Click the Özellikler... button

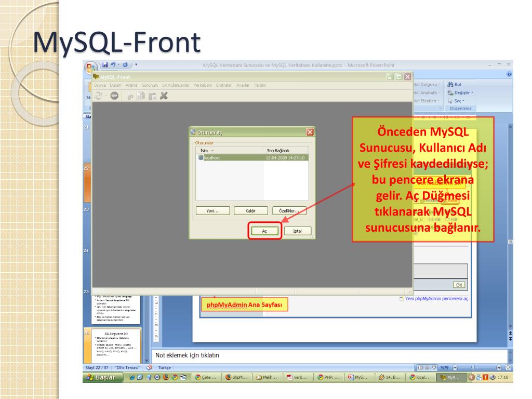pos(289,211)
